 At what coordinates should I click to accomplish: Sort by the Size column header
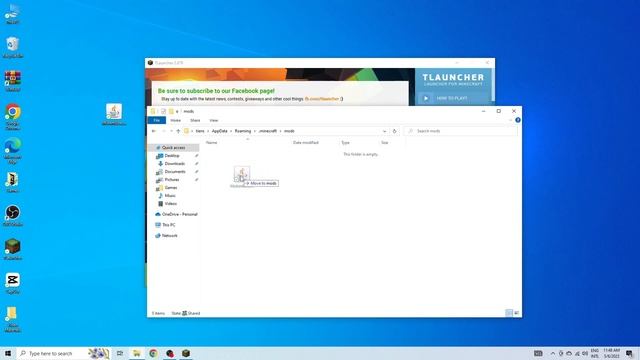pos(384,142)
